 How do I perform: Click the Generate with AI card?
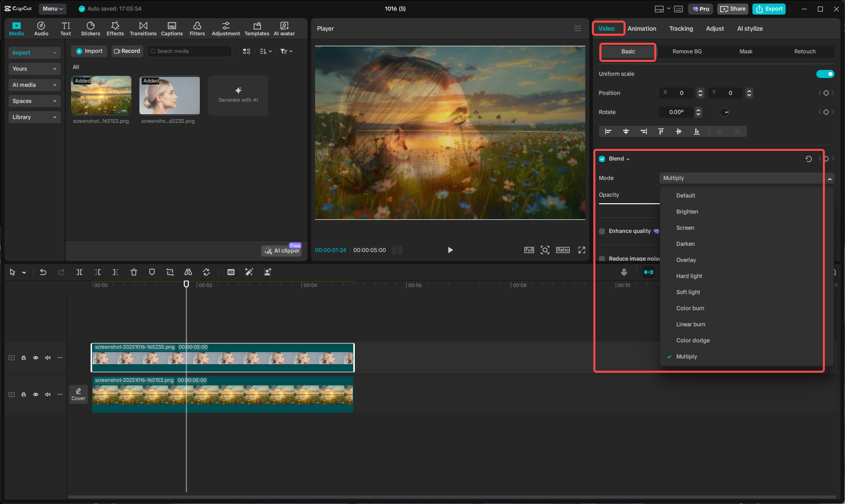tap(238, 95)
